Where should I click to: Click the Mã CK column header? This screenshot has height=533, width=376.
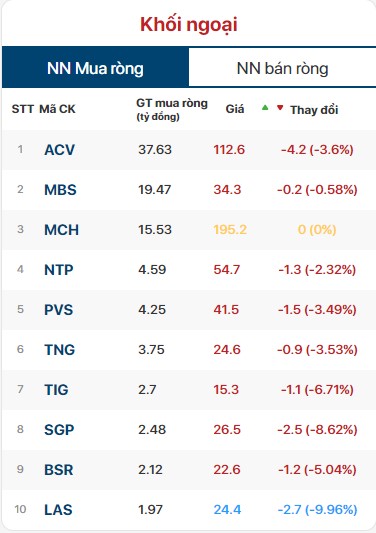tap(57, 109)
